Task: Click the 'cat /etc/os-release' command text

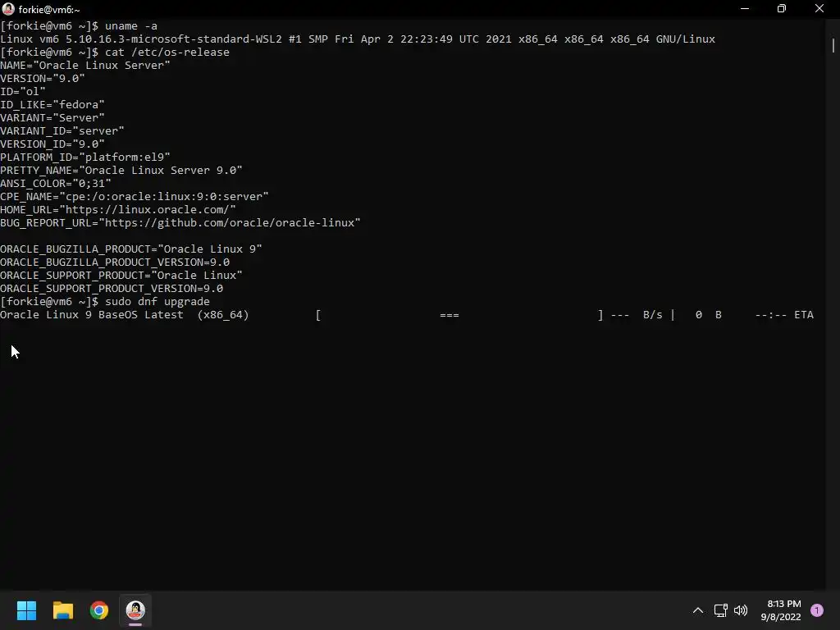Action: (x=167, y=52)
